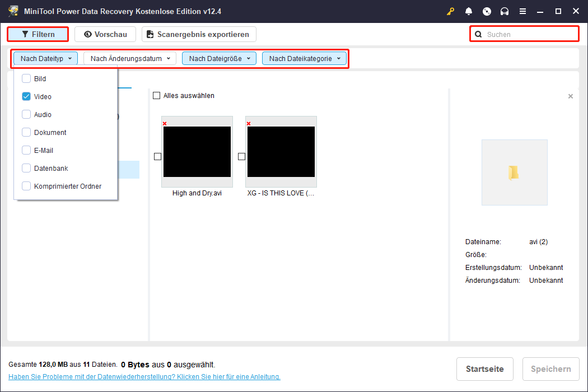This screenshot has height=392, width=588.
Task: Click the Filtern button
Action: tap(38, 34)
